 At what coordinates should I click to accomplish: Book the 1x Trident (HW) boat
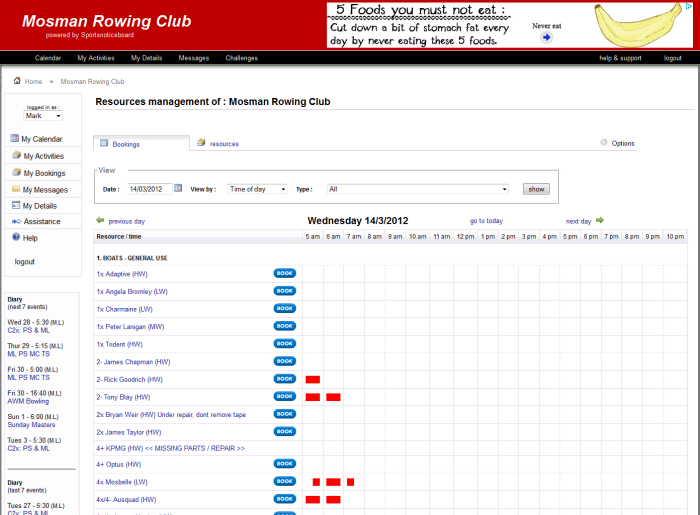pos(284,344)
